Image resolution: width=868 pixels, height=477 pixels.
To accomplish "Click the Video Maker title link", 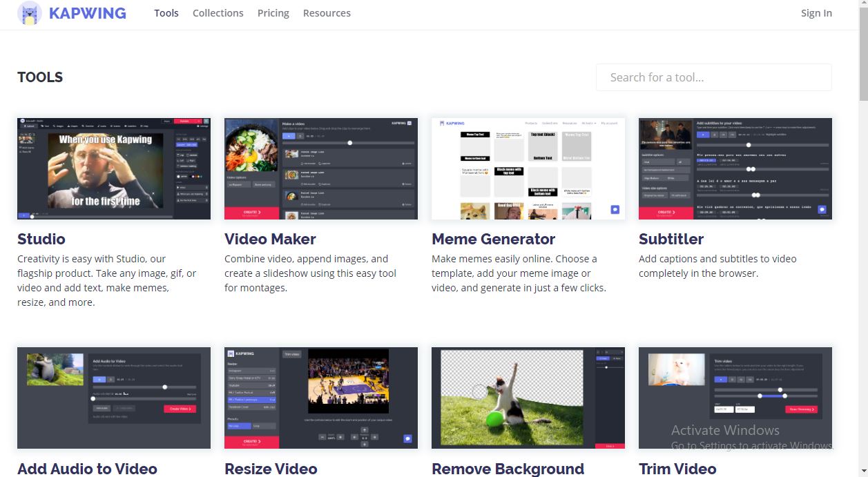I will coord(270,240).
